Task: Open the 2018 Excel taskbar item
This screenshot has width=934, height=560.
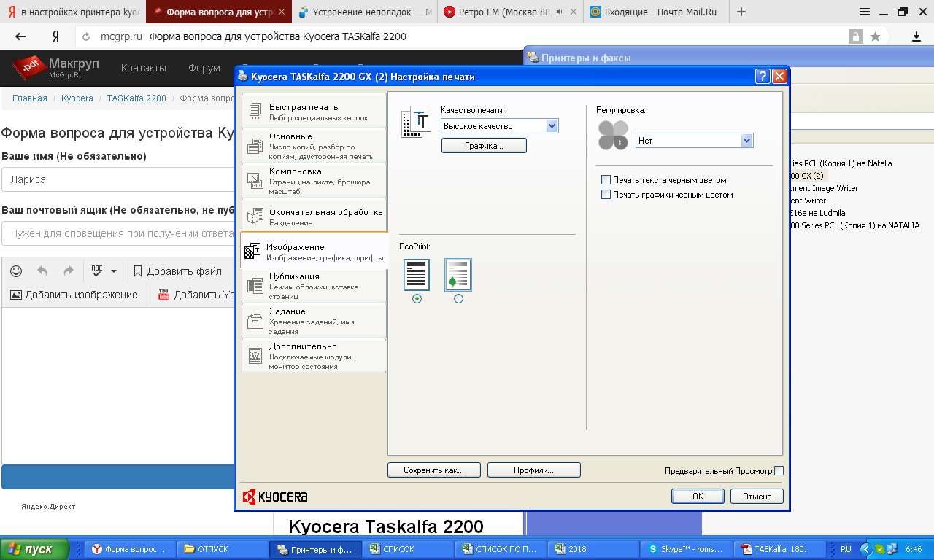Action: (593, 549)
